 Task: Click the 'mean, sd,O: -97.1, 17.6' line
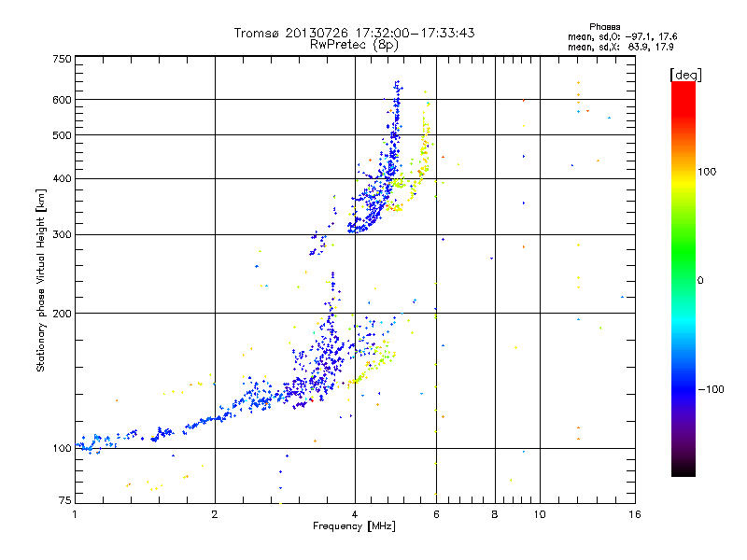pyautogui.click(x=622, y=36)
